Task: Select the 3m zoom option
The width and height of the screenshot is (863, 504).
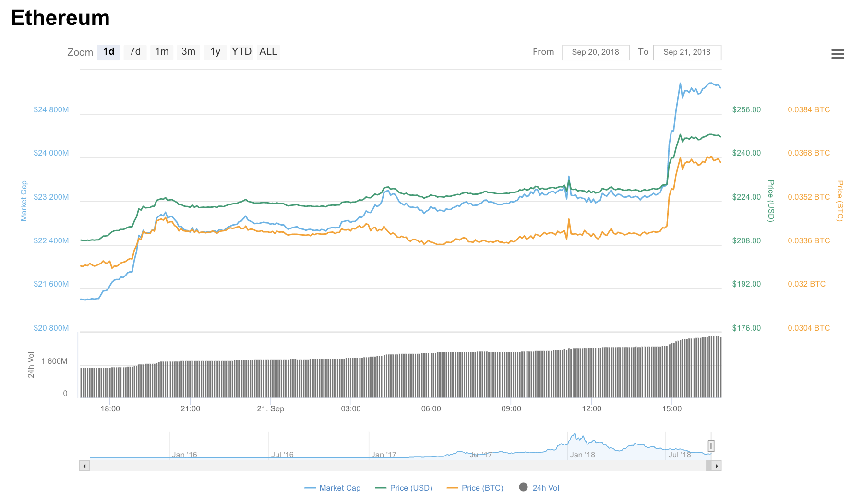Action: (x=188, y=52)
